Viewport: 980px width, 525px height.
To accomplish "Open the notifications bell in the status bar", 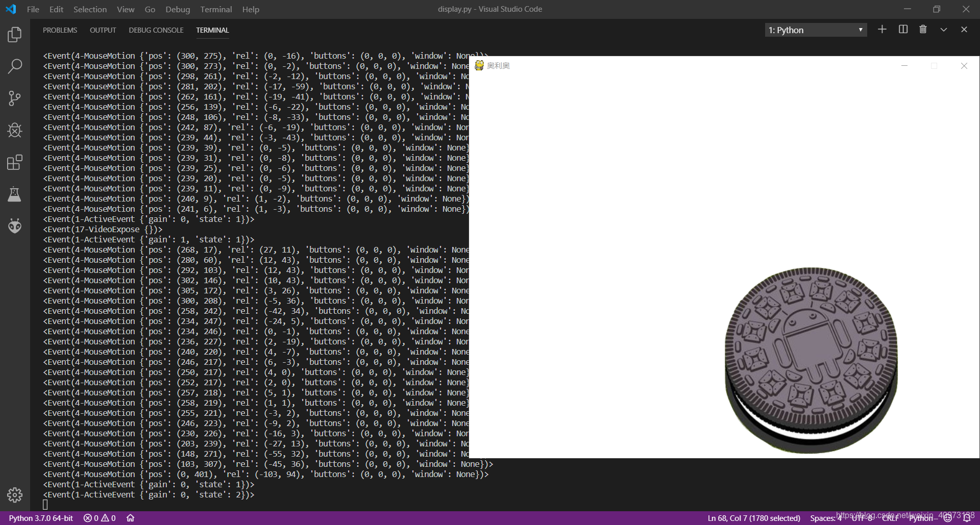I will (967, 518).
